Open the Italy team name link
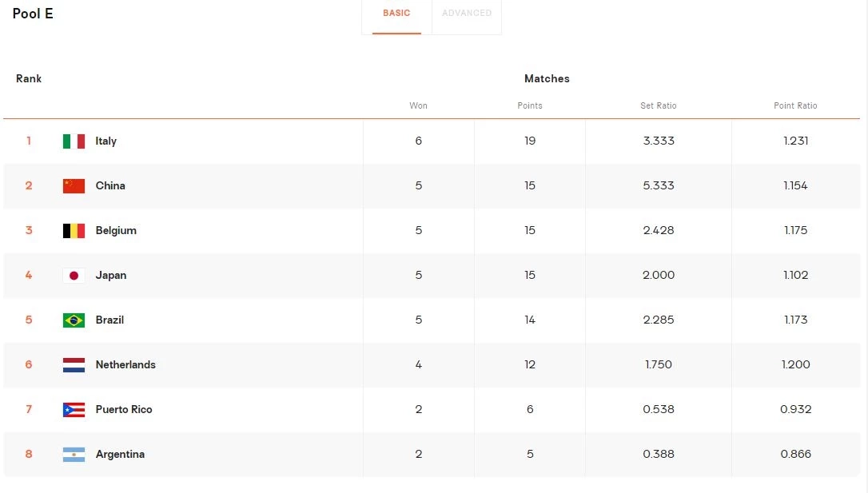868x493 pixels. point(106,141)
